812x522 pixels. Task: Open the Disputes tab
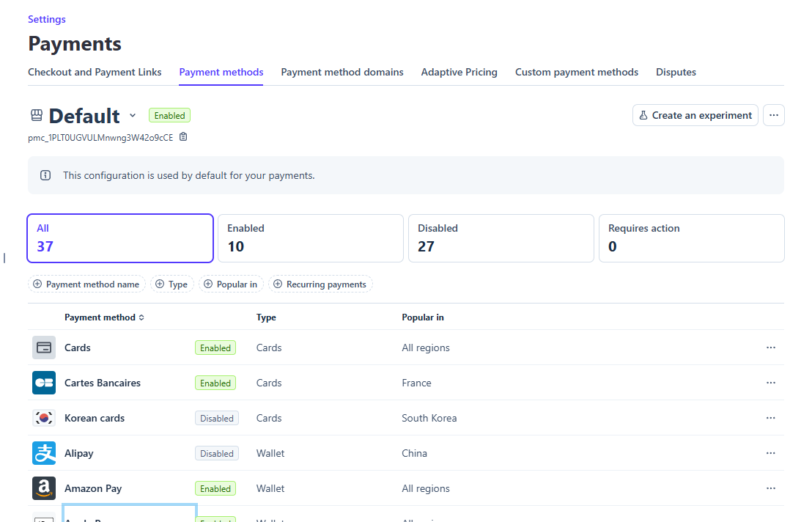676,73
